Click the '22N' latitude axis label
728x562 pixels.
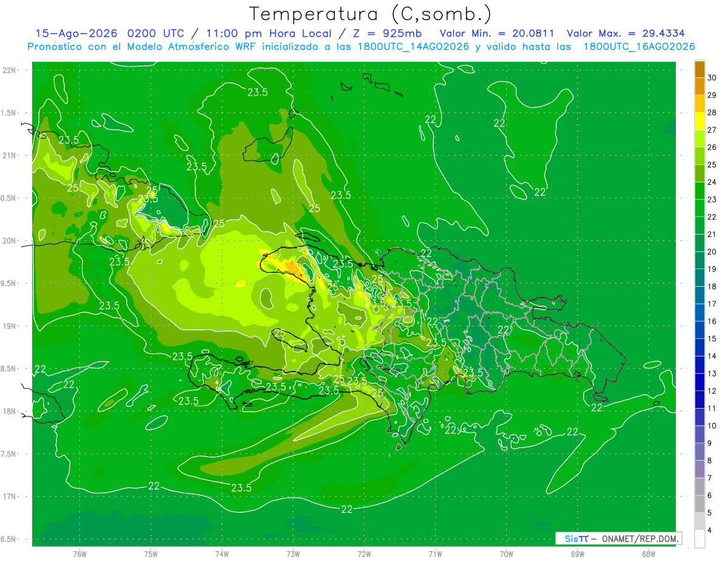click(10, 70)
